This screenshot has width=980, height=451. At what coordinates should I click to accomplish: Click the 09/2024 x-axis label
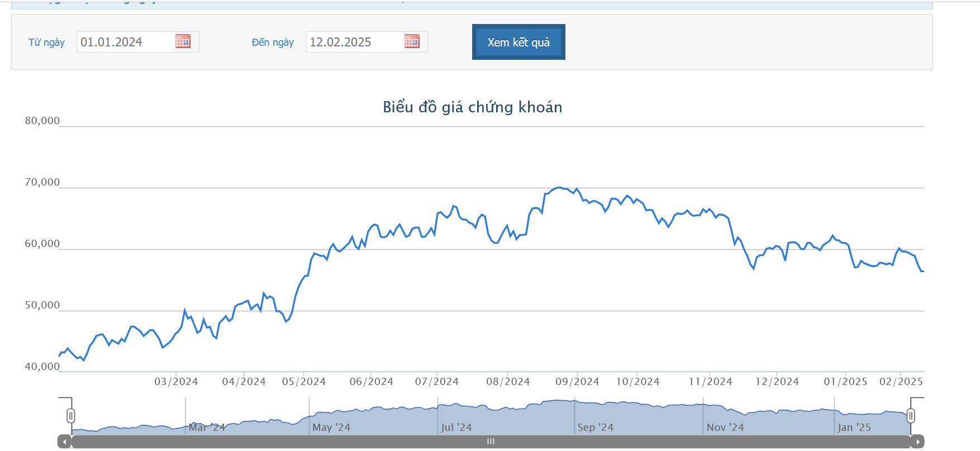577,382
